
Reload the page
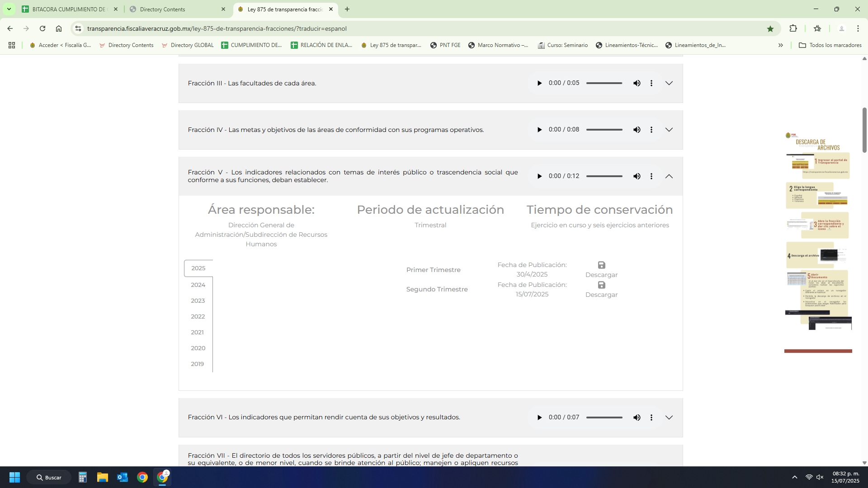pyautogui.click(x=42, y=28)
